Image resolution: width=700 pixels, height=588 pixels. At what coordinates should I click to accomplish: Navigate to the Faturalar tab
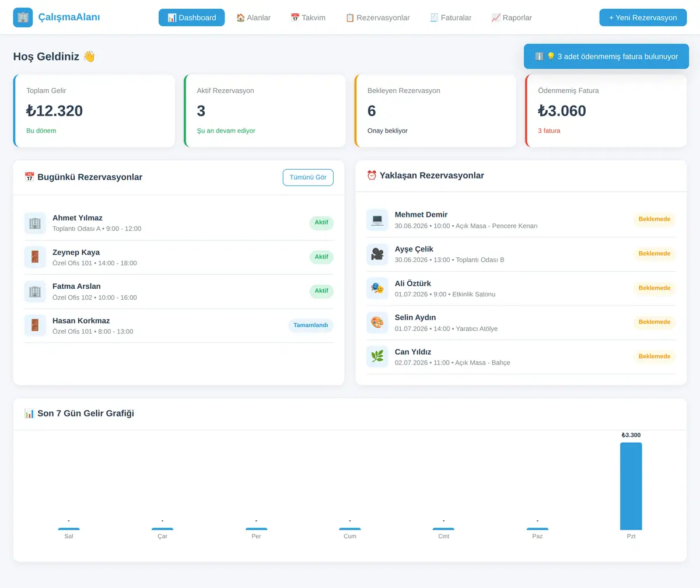(x=450, y=17)
